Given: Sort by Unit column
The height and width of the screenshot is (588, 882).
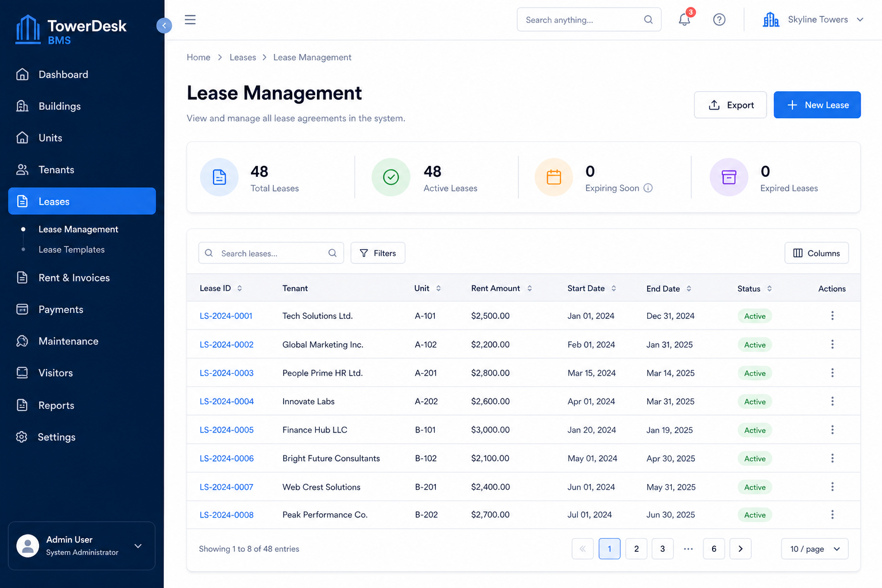Looking at the screenshot, I should tap(438, 288).
